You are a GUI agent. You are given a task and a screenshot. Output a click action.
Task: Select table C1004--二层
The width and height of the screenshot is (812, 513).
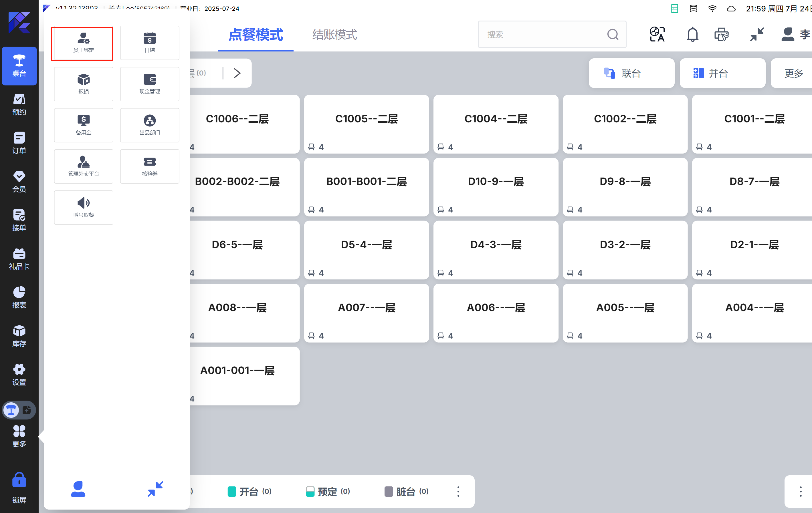coord(496,124)
